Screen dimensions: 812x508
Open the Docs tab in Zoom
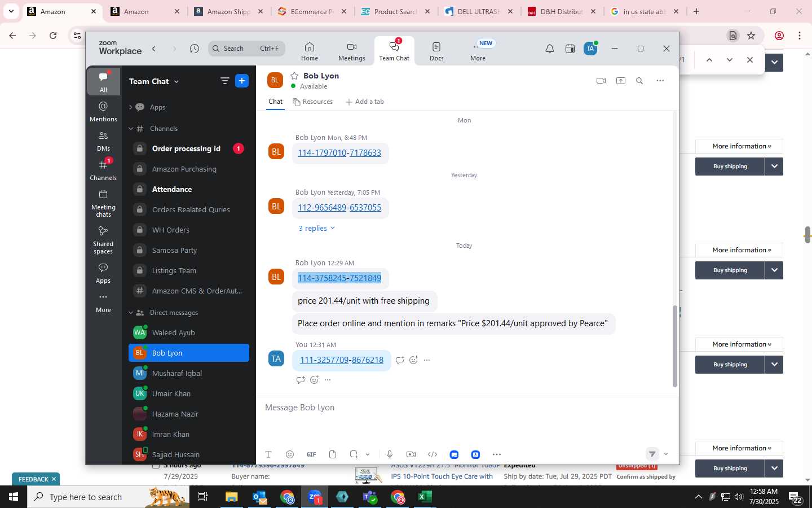(x=436, y=51)
